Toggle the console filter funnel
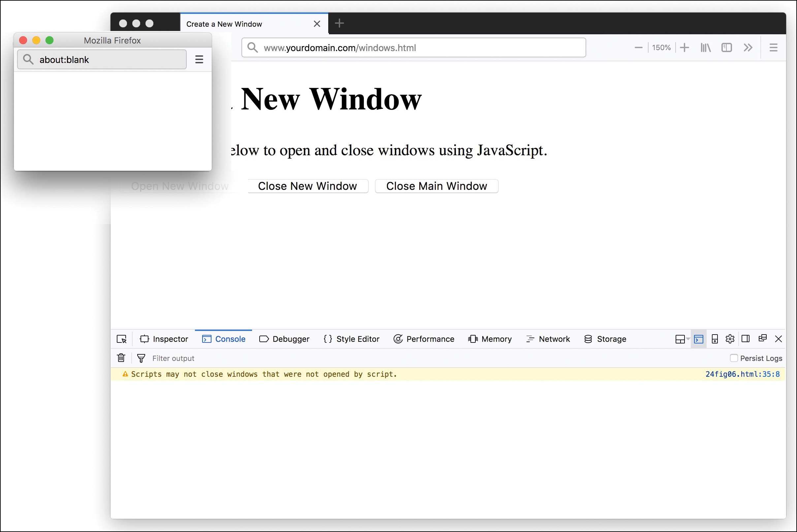 [141, 358]
